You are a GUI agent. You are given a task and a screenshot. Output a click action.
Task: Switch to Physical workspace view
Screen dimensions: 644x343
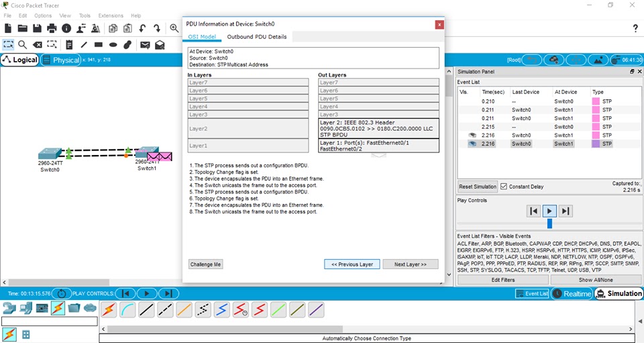click(61, 60)
